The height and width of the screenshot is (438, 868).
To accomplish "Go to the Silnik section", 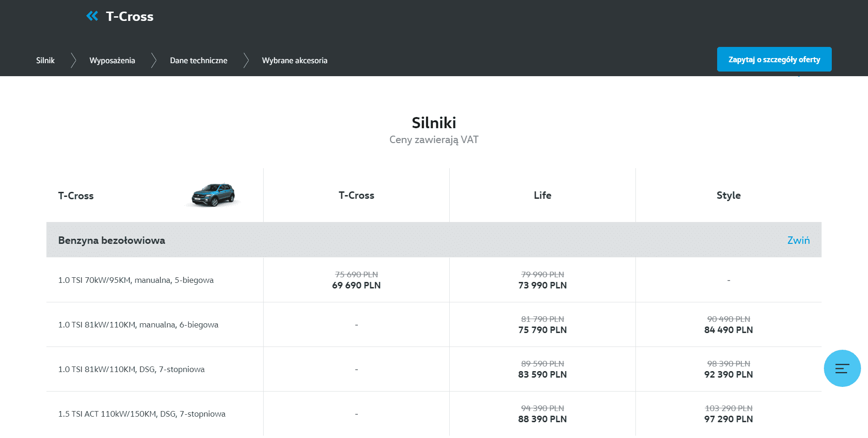I will coord(45,60).
